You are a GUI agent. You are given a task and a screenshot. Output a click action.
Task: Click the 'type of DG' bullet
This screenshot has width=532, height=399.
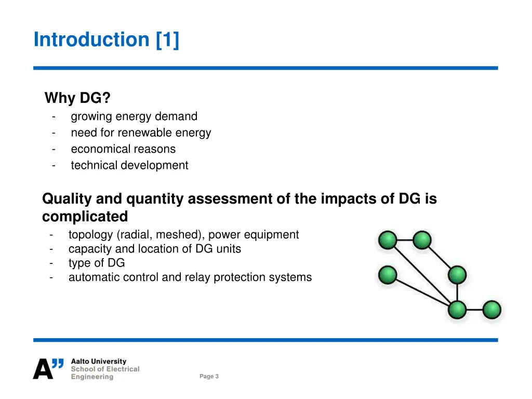[97, 263]
